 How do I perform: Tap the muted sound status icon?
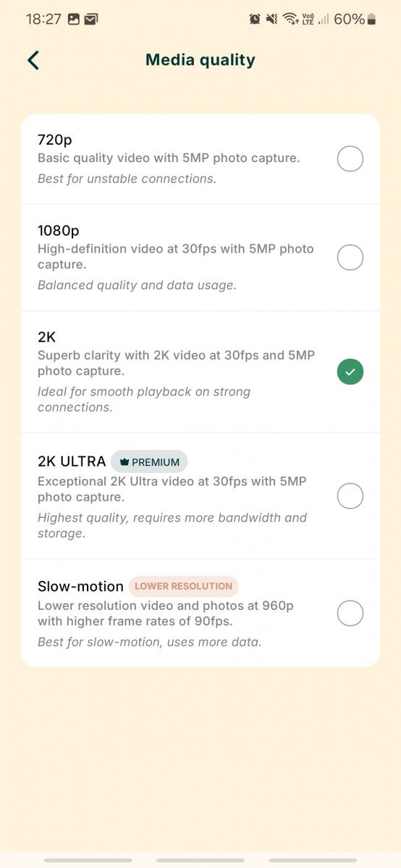coord(271,20)
